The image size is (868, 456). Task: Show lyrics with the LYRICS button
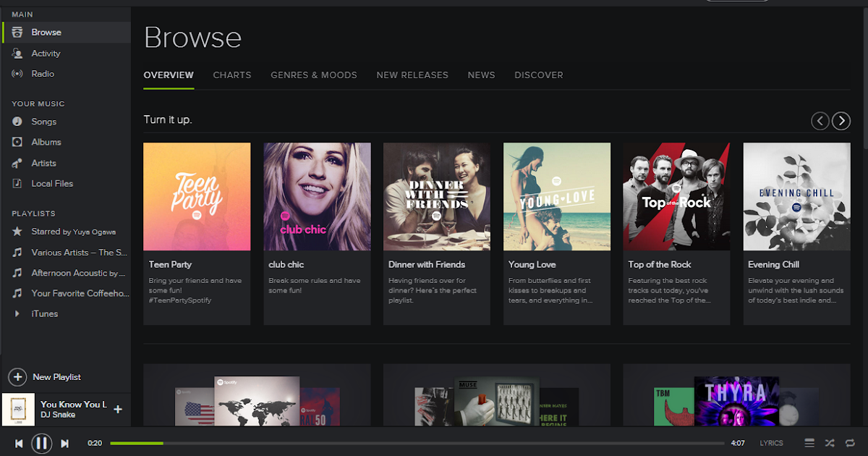771,443
